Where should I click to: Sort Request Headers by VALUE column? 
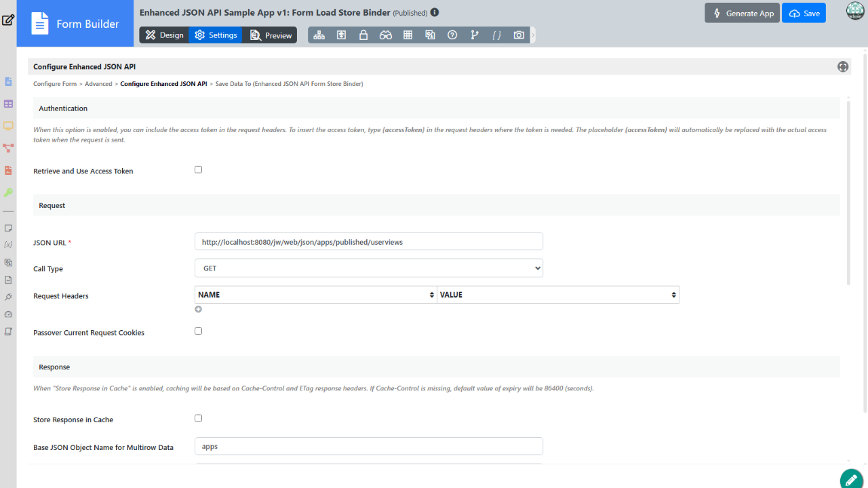pyautogui.click(x=557, y=295)
